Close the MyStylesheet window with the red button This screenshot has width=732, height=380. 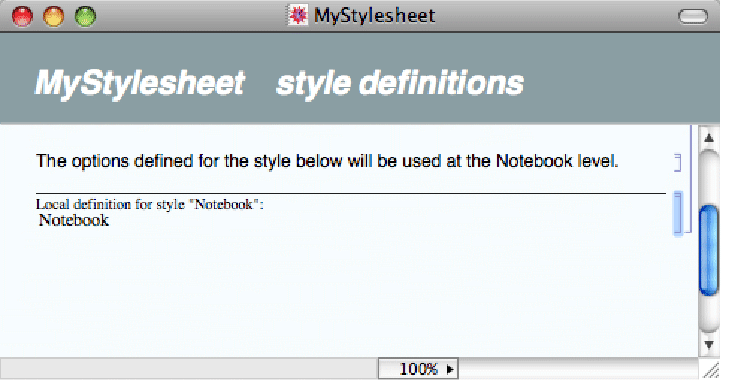(x=22, y=16)
